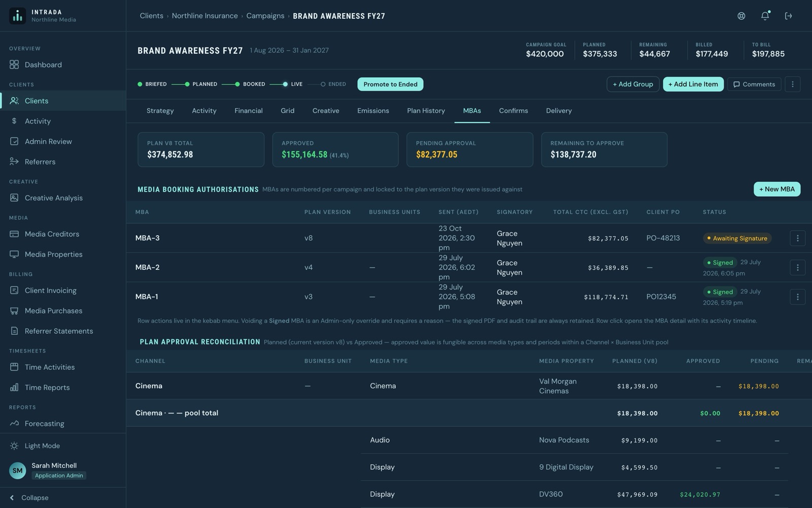Click Northline Insurance breadcrumb
This screenshot has width=812, height=508.
point(205,16)
